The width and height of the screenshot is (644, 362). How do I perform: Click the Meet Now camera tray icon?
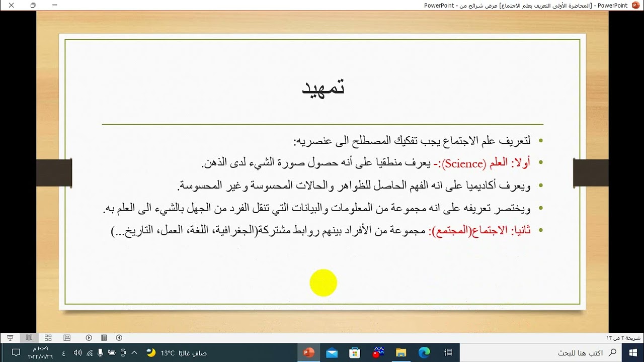[x=123, y=353]
